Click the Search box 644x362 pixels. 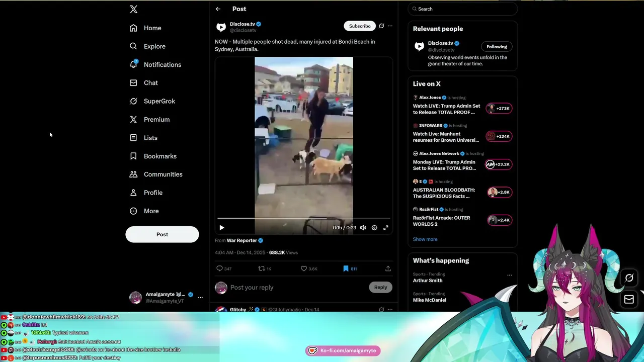[x=462, y=9]
